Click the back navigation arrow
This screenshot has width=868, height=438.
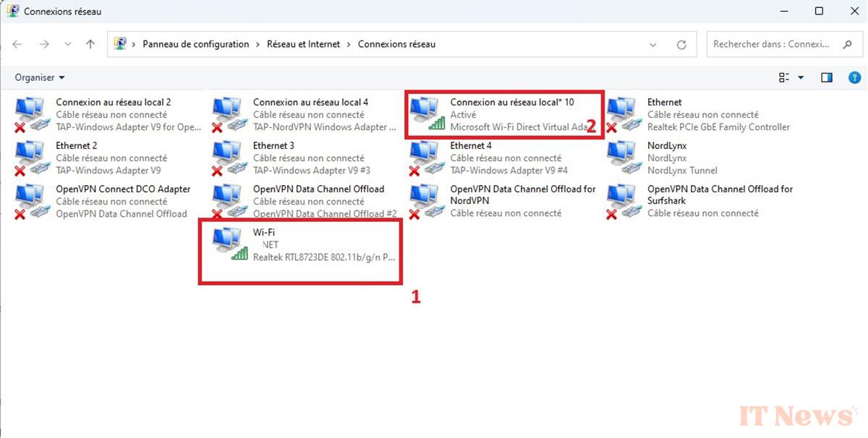17,45
